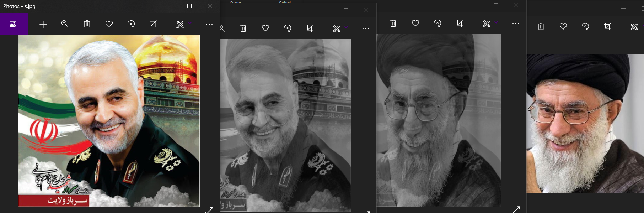Click the heart icon in fourth window
Image resolution: width=644 pixels, height=213 pixels.
click(563, 26)
